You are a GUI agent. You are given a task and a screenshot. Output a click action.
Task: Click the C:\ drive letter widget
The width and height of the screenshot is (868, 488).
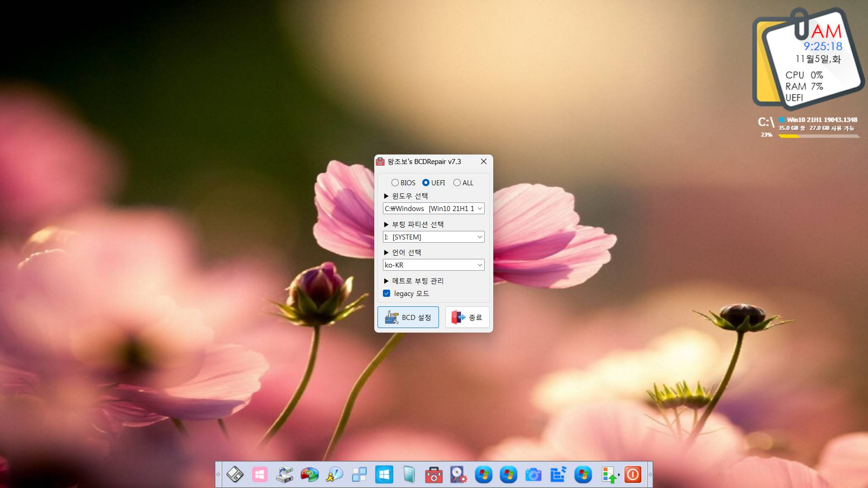point(766,122)
